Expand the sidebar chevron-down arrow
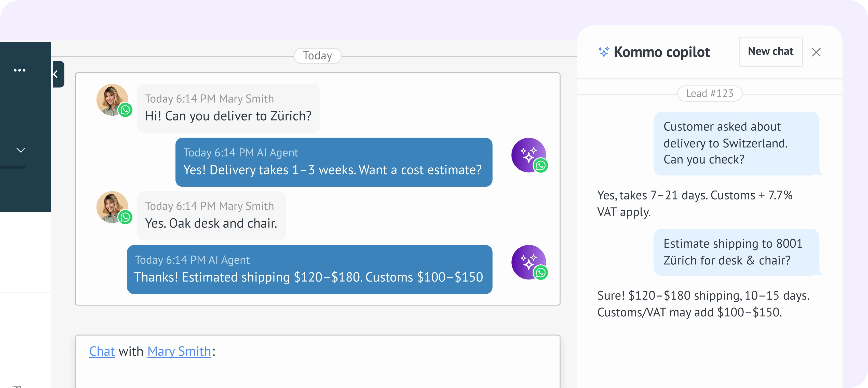The height and width of the screenshot is (388, 868). point(21,150)
